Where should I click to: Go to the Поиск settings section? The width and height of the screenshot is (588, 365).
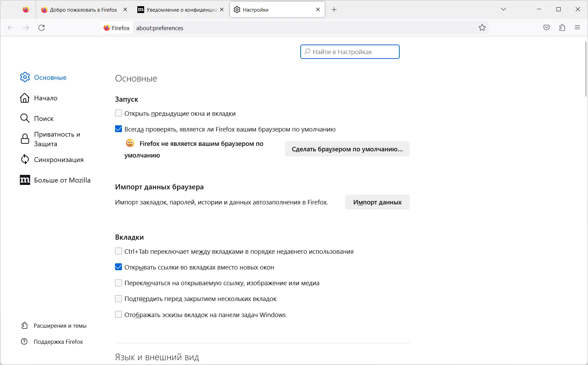[43, 118]
